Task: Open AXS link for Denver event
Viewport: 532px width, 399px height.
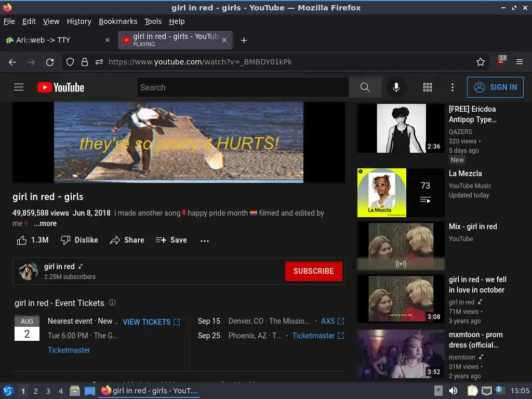Action: coord(332,321)
